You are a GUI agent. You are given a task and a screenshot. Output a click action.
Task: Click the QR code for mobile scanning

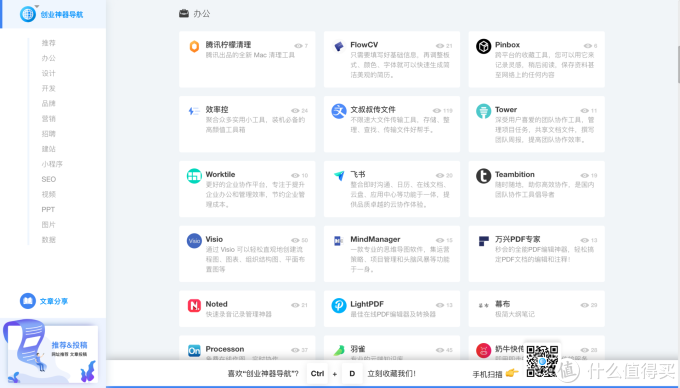(x=542, y=361)
